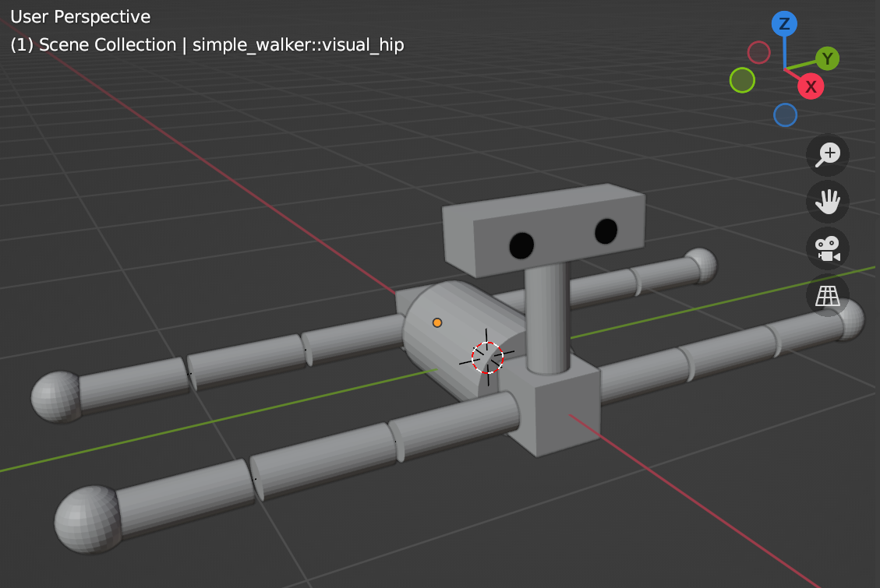Click the negative X sphere on the navigation gizmo
Viewport: 880px width, 588px height.
coord(759,53)
